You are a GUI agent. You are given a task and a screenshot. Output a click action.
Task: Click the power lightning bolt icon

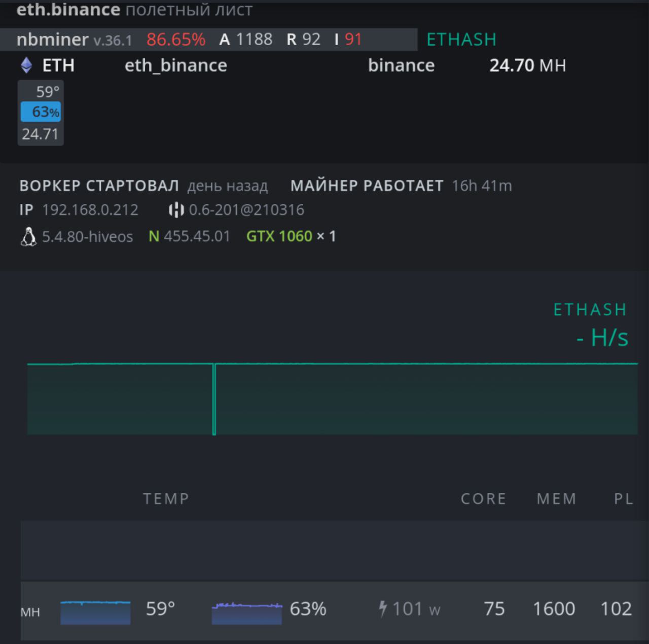[x=383, y=609]
